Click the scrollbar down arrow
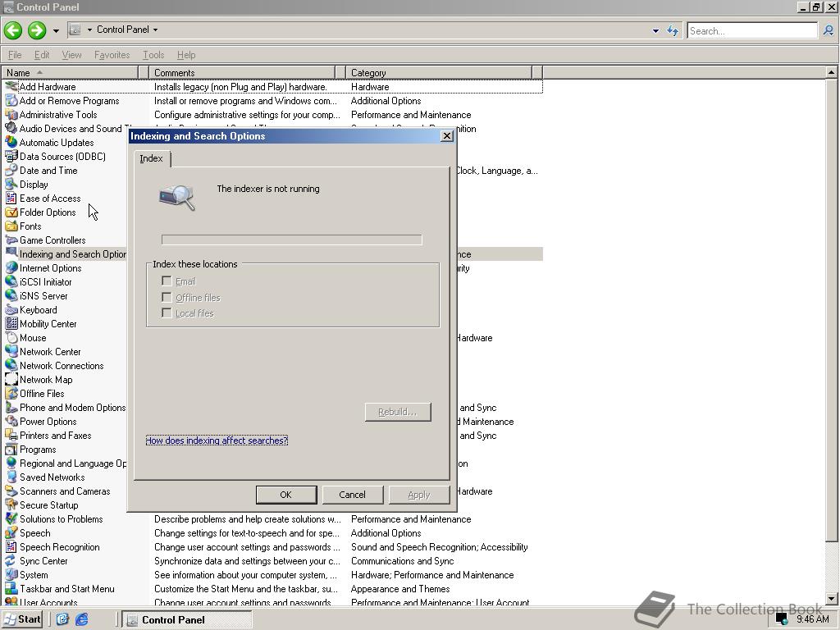840x630 pixels. tap(831, 598)
